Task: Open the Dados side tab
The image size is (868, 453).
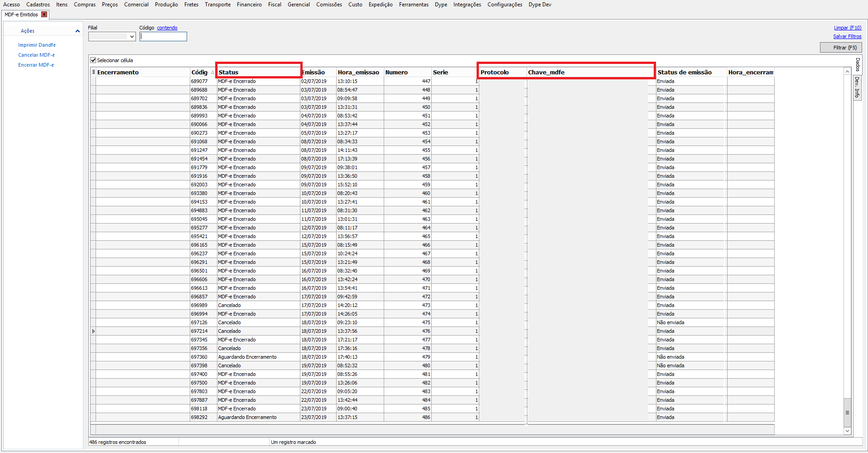Action: coord(858,64)
